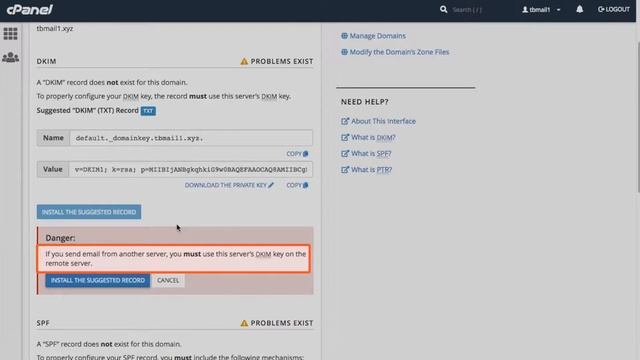Click the external-link icon beside About This Interface
This screenshot has height=360, width=640.
345,121
